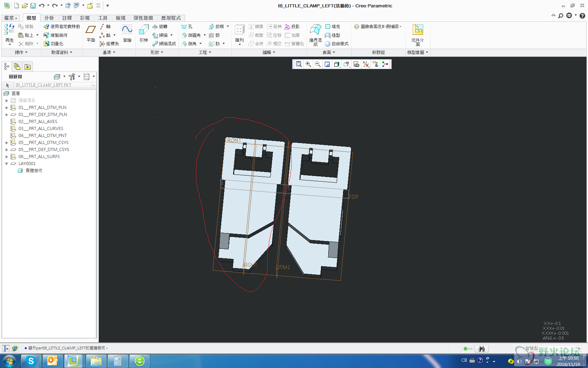Click the 元件介面 component interface icon
The image size is (588, 368).
[x=418, y=35]
